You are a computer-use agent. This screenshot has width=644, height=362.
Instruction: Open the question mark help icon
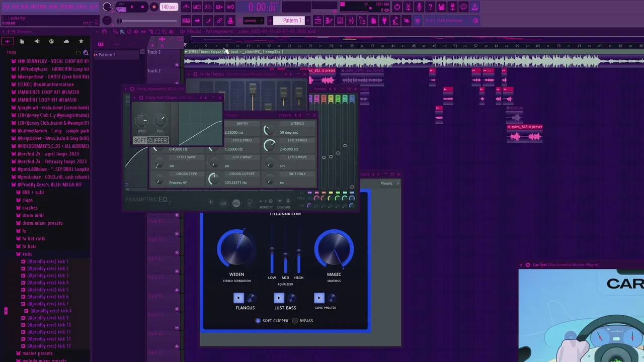pos(430,7)
